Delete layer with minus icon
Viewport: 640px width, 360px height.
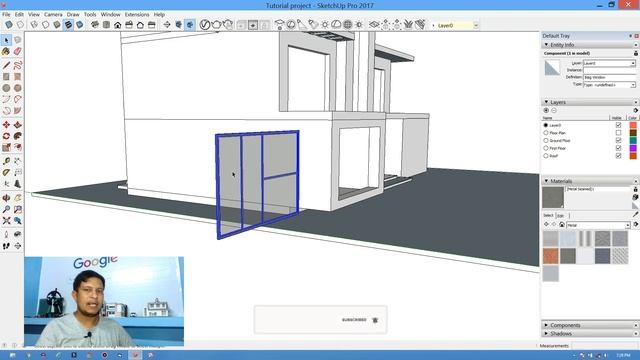pyautogui.click(x=554, y=110)
